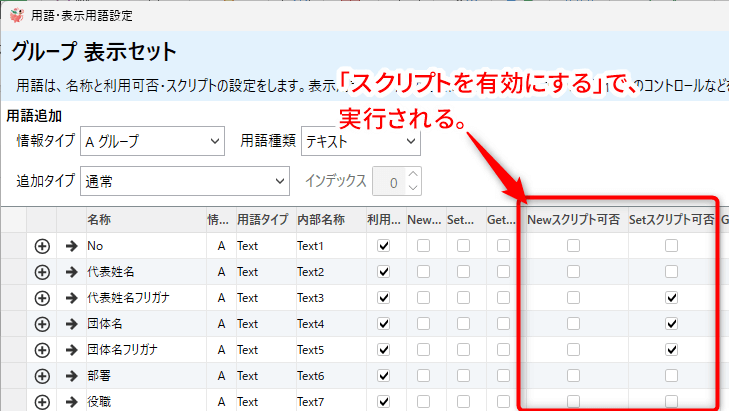Screen dimensions: 729x411
Task: Click the plus icon in the 部署 row
Action: pos(42,376)
